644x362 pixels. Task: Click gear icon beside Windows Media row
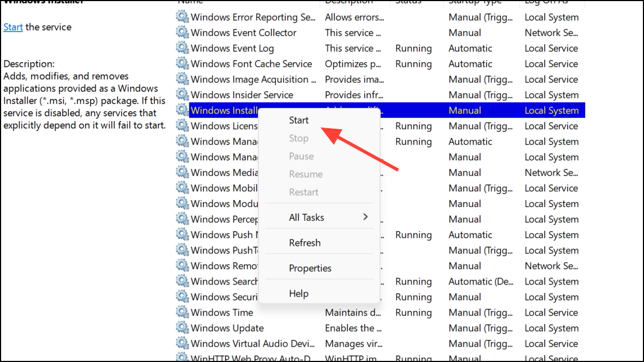pos(182,172)
